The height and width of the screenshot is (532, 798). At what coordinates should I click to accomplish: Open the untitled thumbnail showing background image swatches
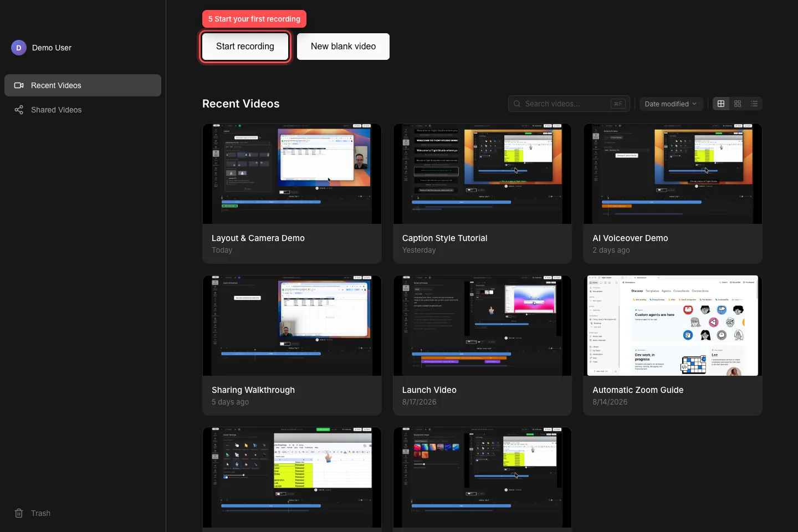[x=482, y=477]
